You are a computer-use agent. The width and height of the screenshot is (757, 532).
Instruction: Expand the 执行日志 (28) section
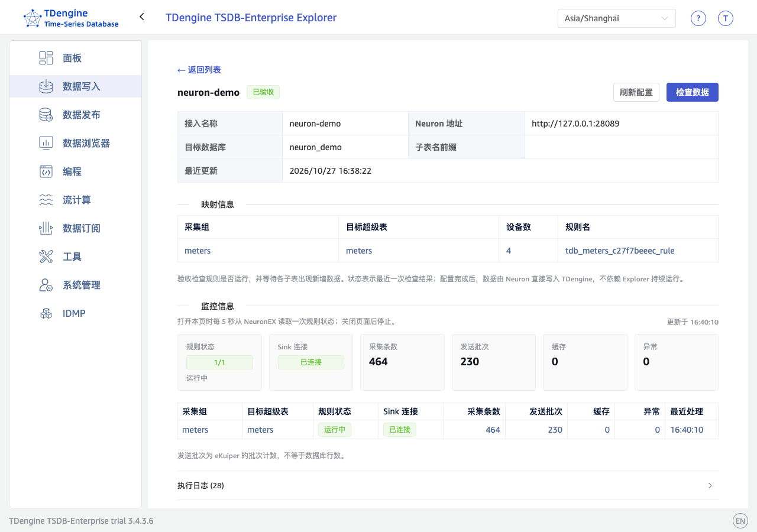click(x=448, y=486)
